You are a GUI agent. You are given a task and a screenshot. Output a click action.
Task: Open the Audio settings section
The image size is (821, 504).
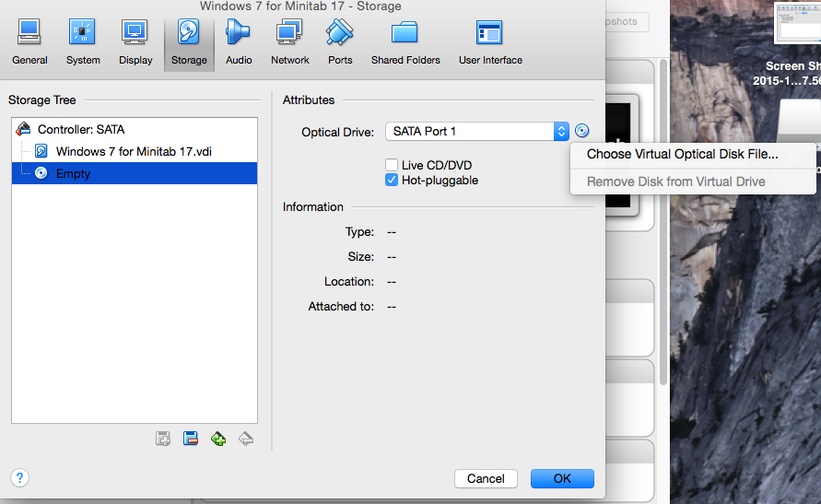point(239,42)
